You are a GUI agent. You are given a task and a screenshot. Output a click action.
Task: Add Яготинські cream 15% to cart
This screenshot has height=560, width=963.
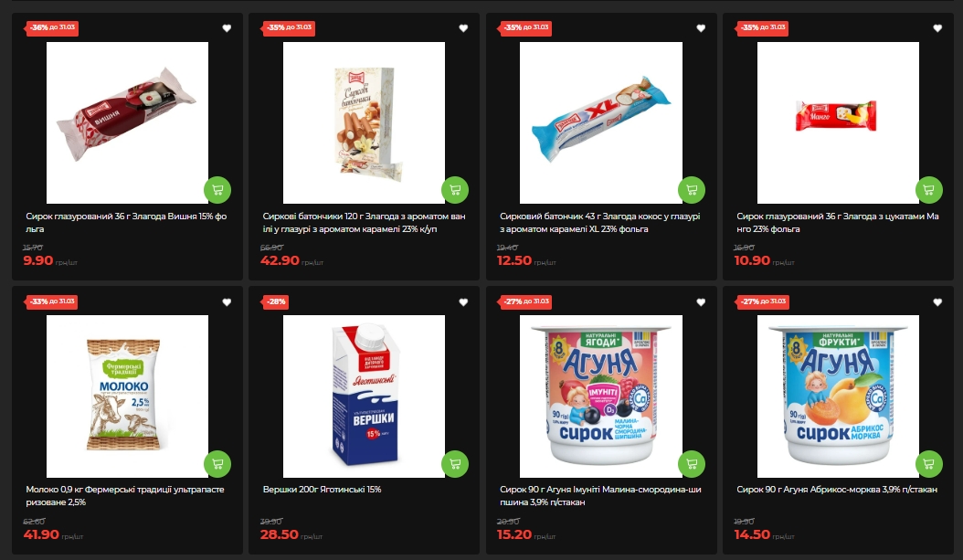454,463
